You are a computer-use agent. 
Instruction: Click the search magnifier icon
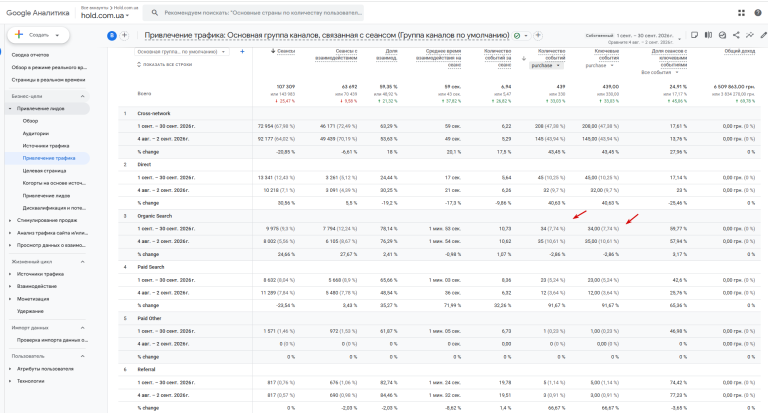click(x=155, y=13)
